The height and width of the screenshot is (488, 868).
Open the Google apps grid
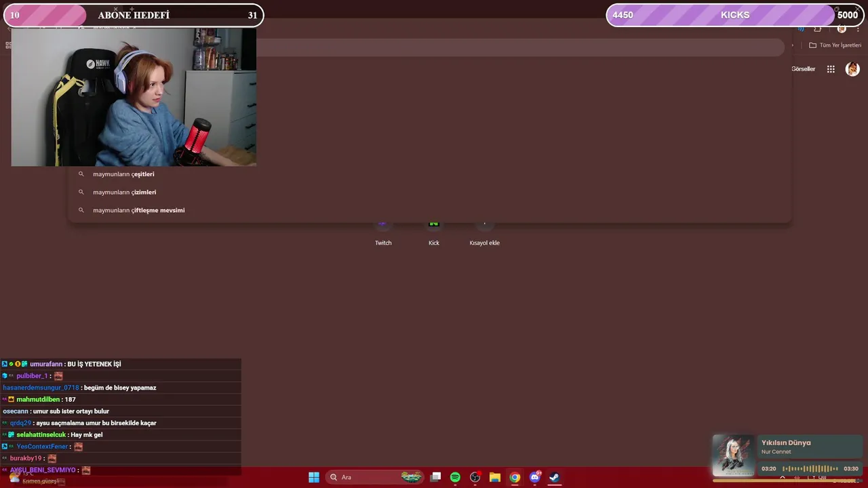pyautogui.click(x=831, y=69)
